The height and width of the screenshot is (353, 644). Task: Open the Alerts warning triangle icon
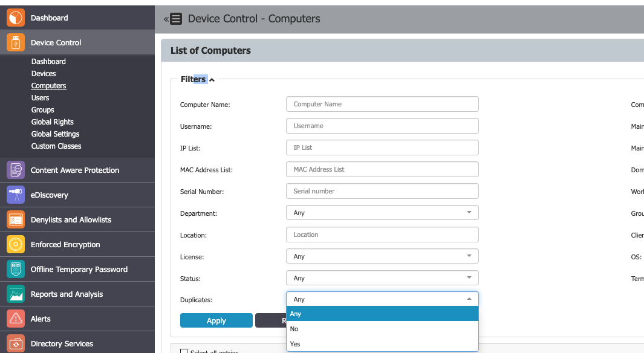tap(15, 319)
